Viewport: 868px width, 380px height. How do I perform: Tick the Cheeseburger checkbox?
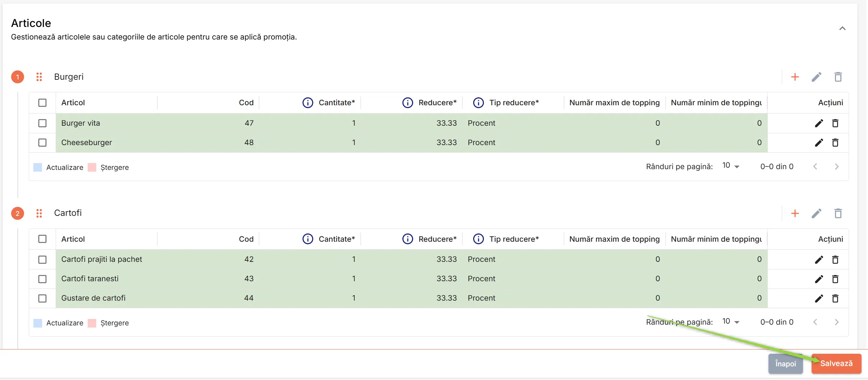pyautogui.click(x=42, y=143)
